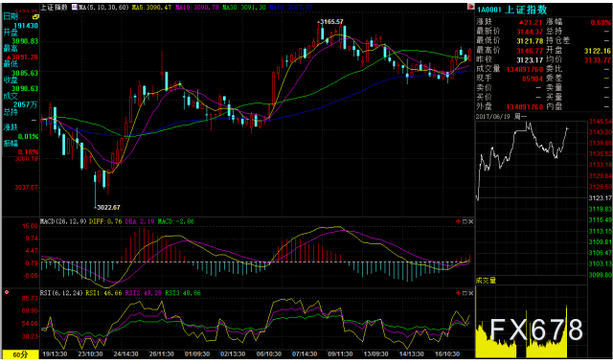Click the red dot icon left of RSI pane
The height and width of the screenshot is (364, 613).
click(7, 292)
